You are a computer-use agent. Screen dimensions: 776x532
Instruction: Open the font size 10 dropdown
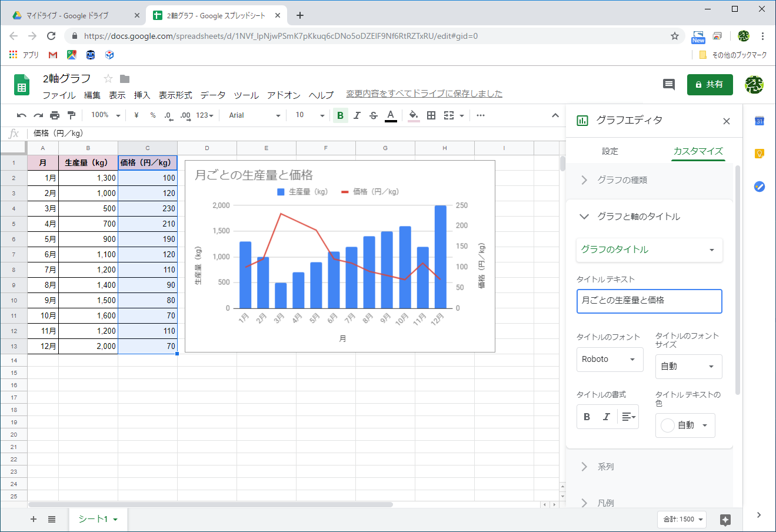point(309,115)
